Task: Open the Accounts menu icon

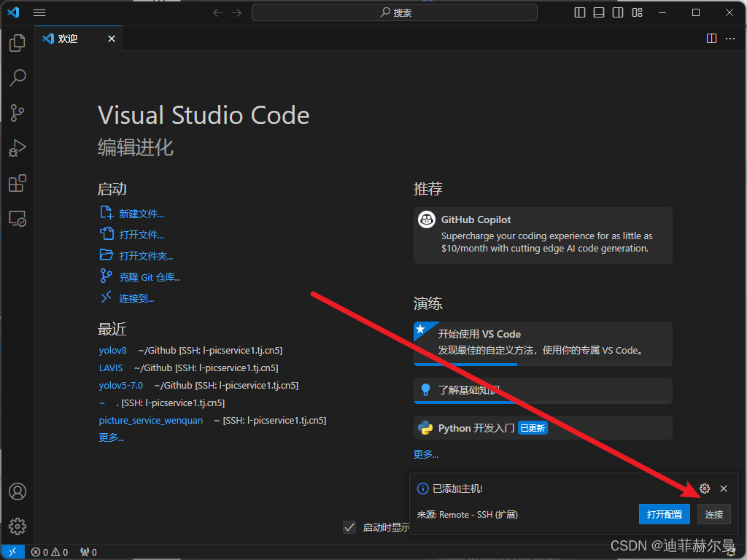Action: click(x=18, y=491)
